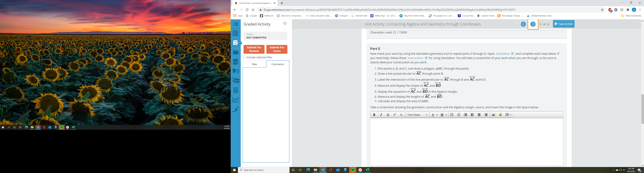The width and height of the screenshot is (644, 173).
Task: Open the Font Sizes dropdown
Action: pos(417,115)
